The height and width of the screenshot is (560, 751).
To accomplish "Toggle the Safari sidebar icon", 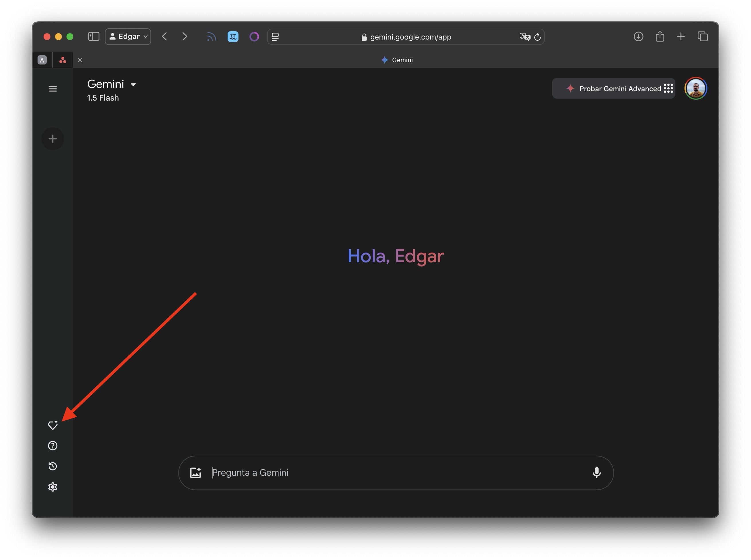I will coord(93,37).
